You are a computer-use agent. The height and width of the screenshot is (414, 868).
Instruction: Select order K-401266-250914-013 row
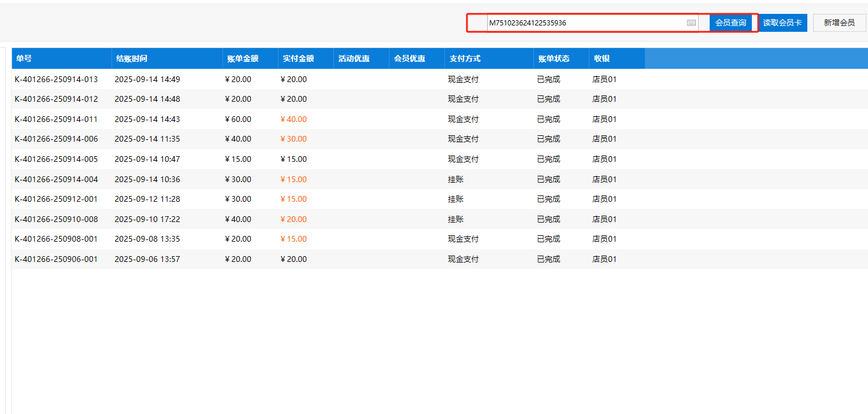click(x=56, y=79)
